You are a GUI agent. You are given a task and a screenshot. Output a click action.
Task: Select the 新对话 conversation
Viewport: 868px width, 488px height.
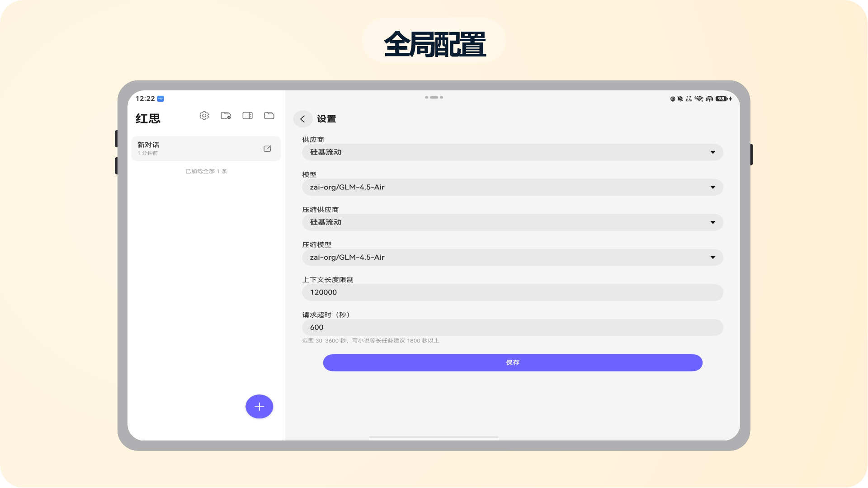pyautogui.click(x=206, y=149)
